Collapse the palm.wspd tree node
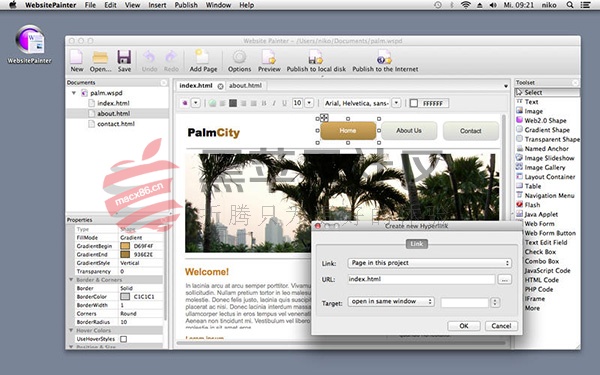 tap(73, 93)
